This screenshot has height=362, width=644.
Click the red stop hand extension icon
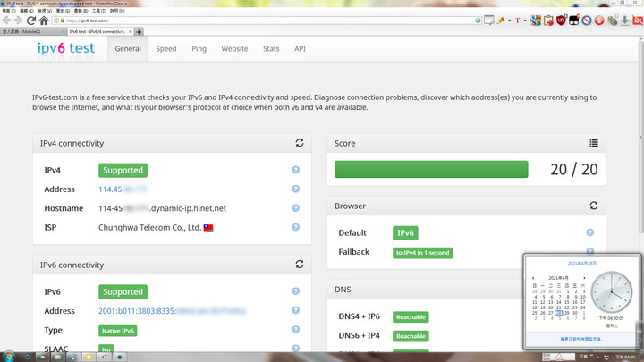599,20
